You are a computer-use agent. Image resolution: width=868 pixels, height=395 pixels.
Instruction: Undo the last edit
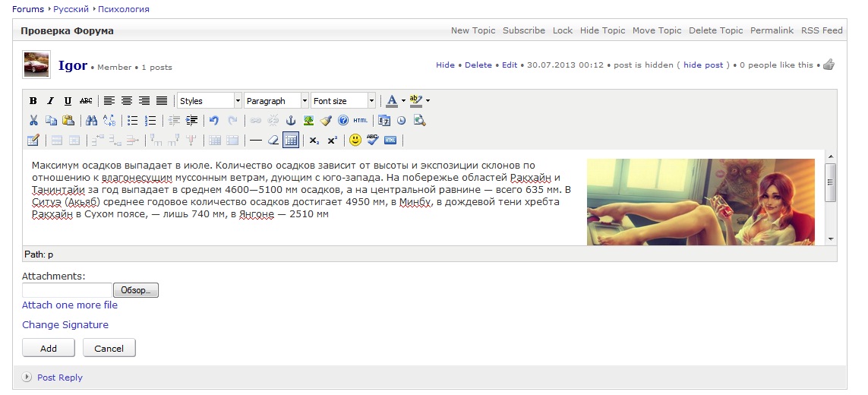click(214, 120)
